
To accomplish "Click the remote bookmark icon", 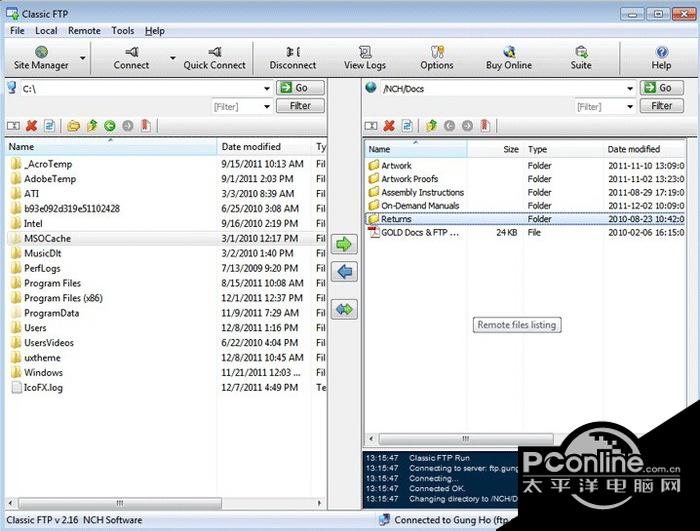I will [485, 126].
